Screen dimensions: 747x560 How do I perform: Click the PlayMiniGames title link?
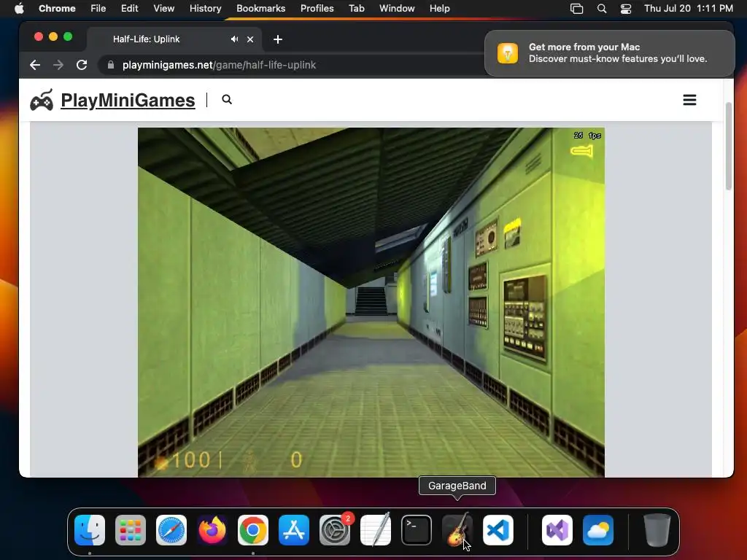tap(128, 100)
